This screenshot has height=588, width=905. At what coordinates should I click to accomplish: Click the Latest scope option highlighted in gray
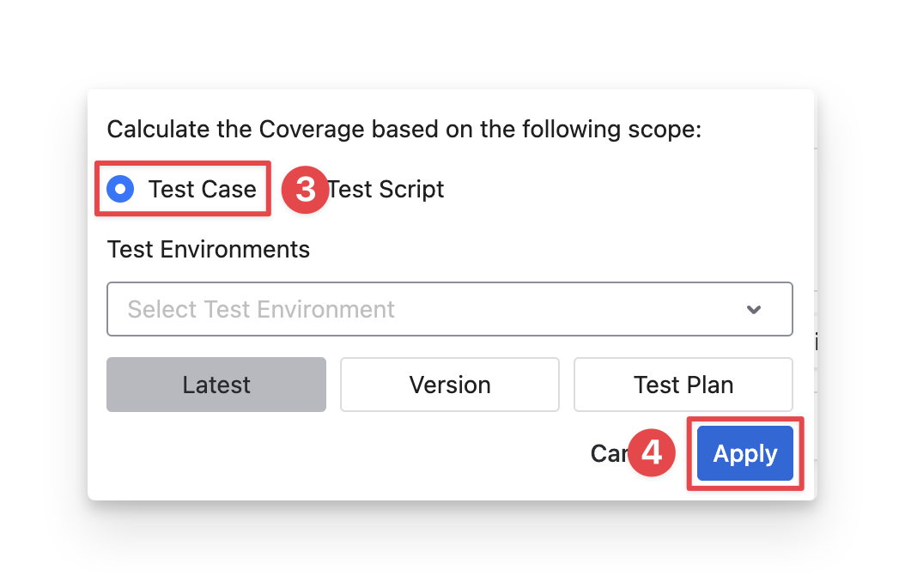(x=216, y=385)
